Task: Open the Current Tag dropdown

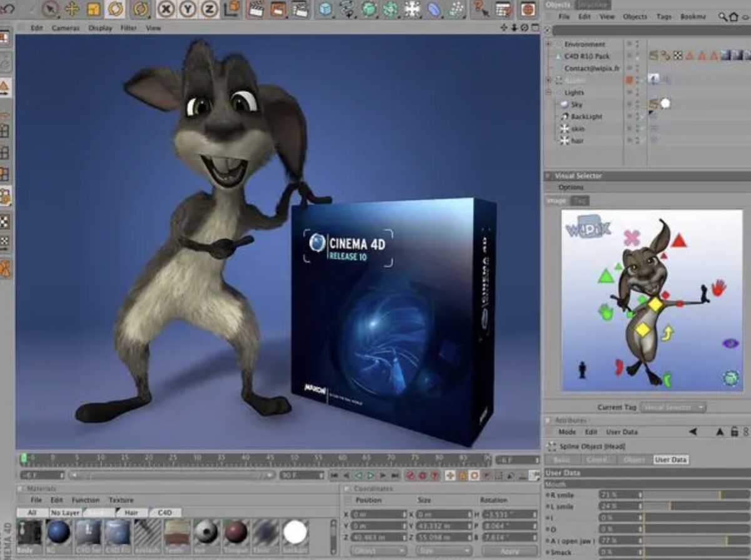Action: [673, 407]
